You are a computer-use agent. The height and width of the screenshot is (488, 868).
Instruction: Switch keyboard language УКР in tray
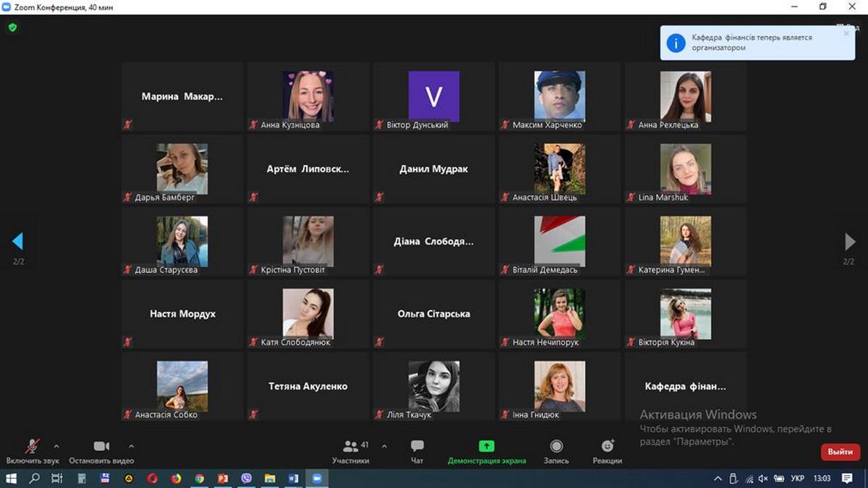pyautogui.click(x=797, y=479)
